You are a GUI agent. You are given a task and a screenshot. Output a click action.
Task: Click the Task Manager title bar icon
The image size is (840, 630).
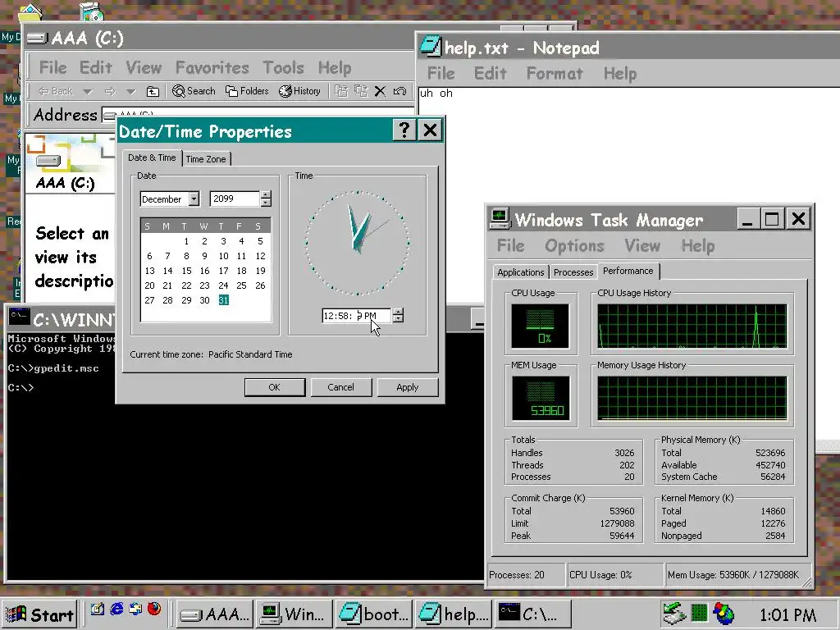[500, 218]
